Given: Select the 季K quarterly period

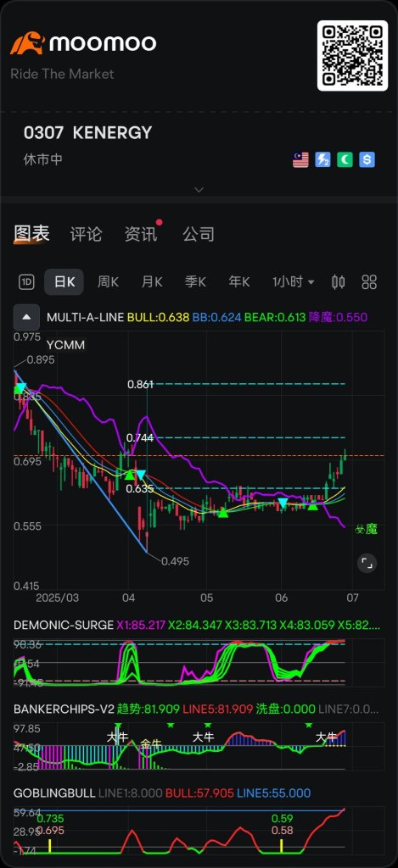Looking at the screenshot, I should pyautogui.click(x=195, y=281).
